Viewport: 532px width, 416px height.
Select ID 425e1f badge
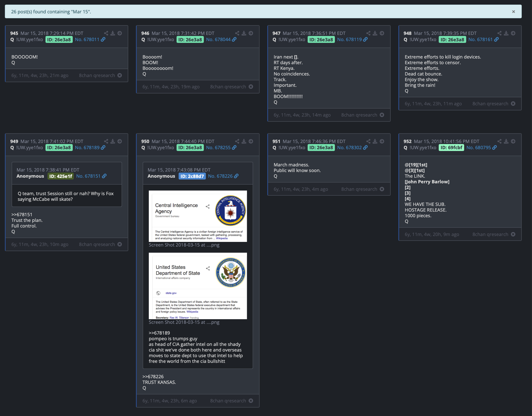(61, 176)
